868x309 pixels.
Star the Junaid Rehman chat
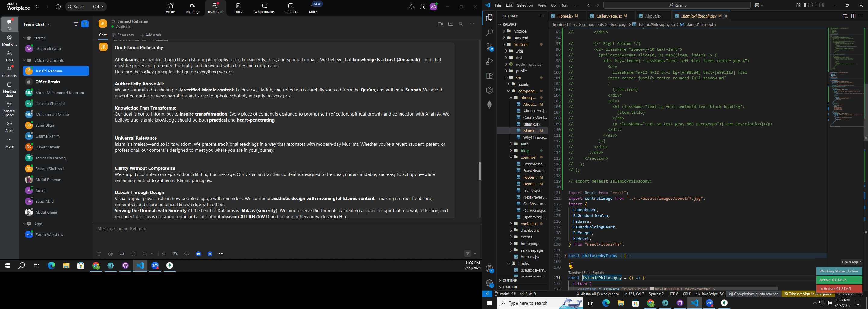pyautogui.click(x=113, y=21)
